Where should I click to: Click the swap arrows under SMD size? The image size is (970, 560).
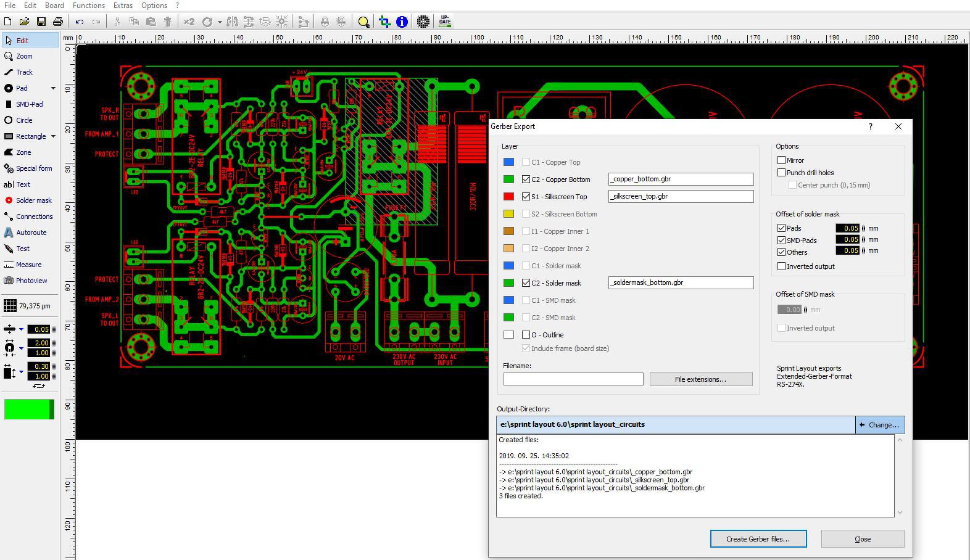tap(39, 386)
